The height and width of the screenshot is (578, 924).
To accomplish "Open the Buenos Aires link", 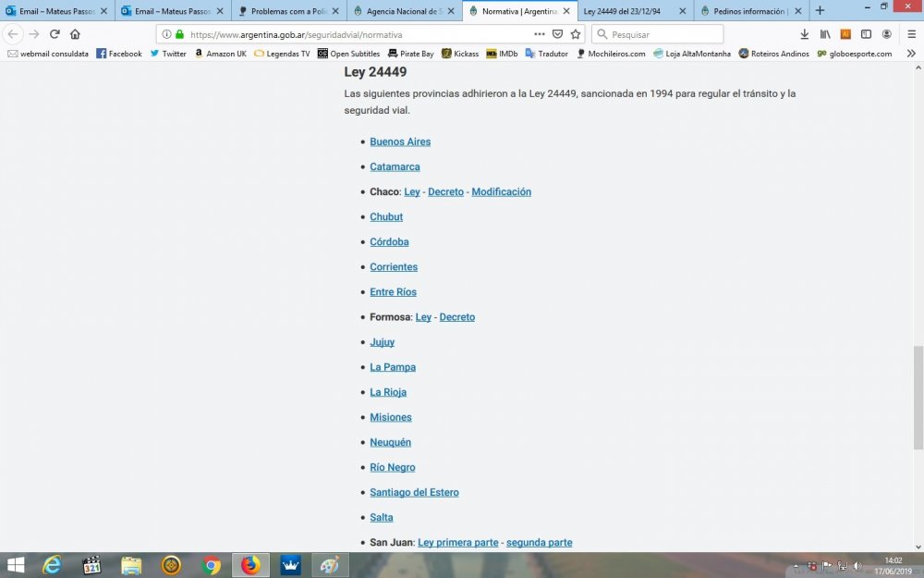I will pos(400,141).
